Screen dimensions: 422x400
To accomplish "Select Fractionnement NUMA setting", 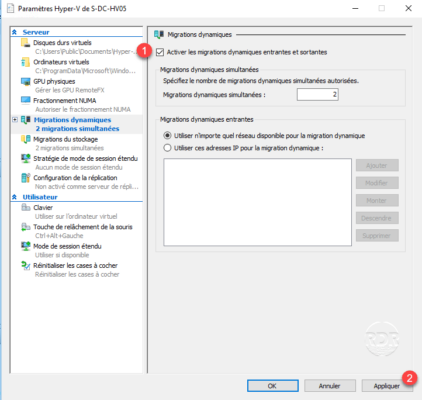I will [65, 101].
